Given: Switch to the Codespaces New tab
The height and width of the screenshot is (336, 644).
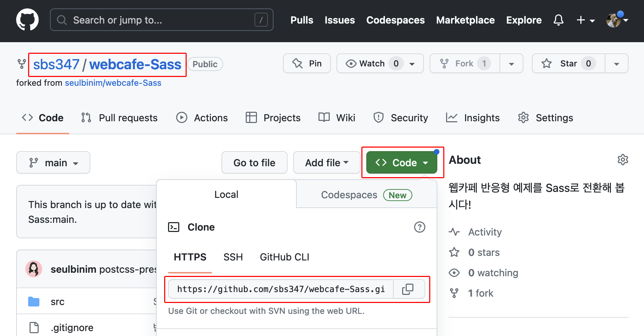Looking at the screenshot, I should click(367, 195).
